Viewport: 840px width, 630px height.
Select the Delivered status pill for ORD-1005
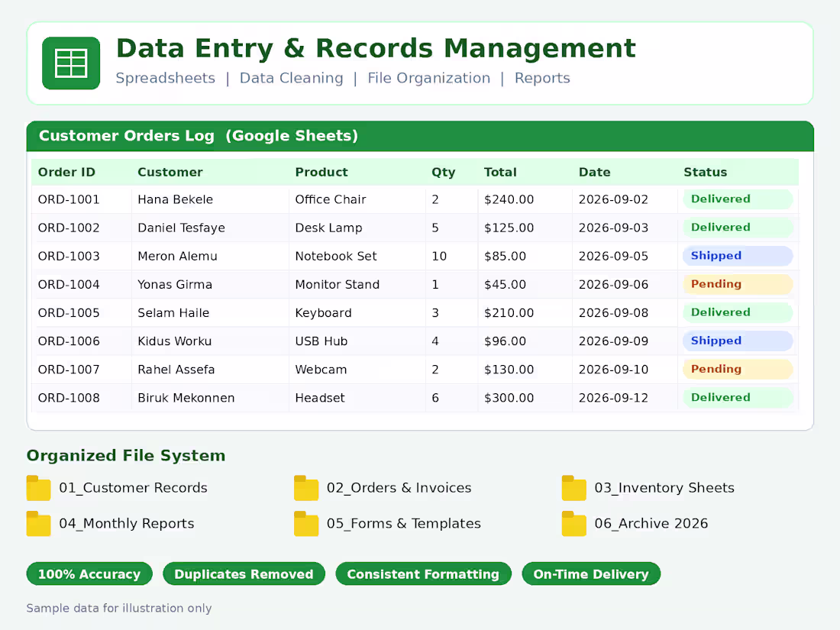738,313
